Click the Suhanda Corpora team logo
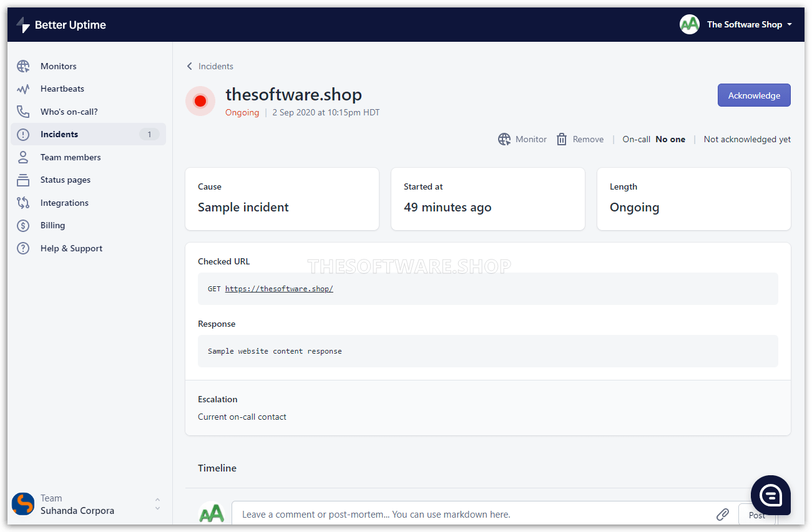The height and width of the screenshot is (532, 812). 23,504
